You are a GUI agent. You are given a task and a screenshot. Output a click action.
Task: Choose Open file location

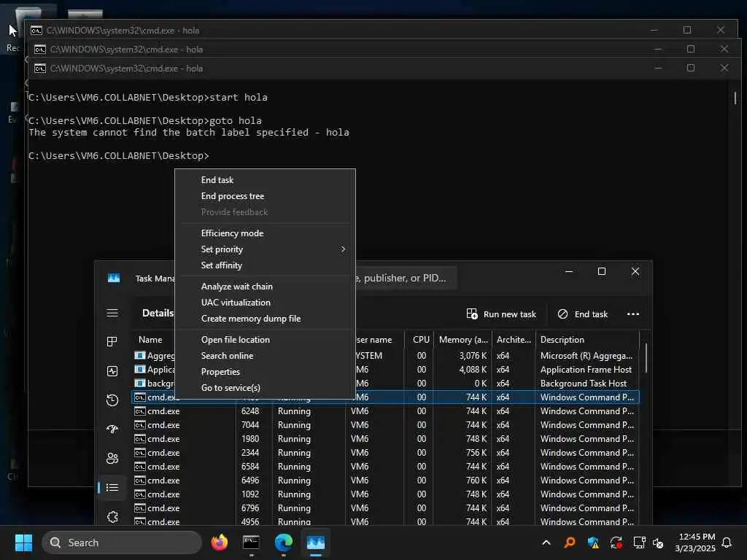(x=236, y=340)
